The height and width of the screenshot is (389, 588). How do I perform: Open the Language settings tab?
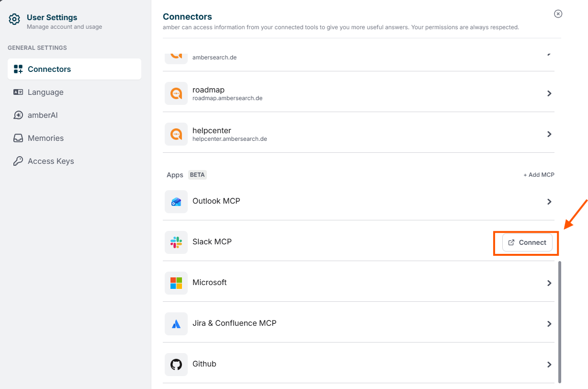click(74, 92)
